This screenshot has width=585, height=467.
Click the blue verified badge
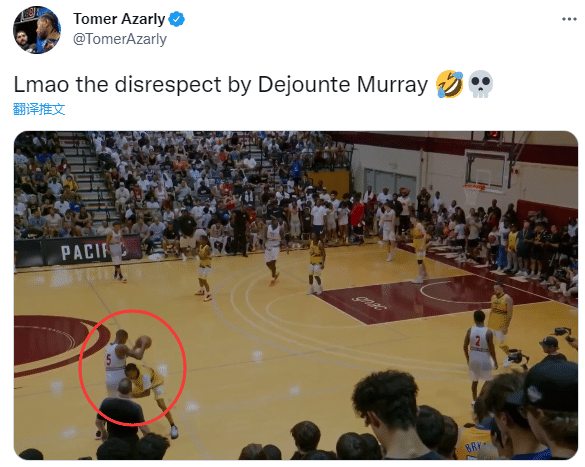(176, 19)
